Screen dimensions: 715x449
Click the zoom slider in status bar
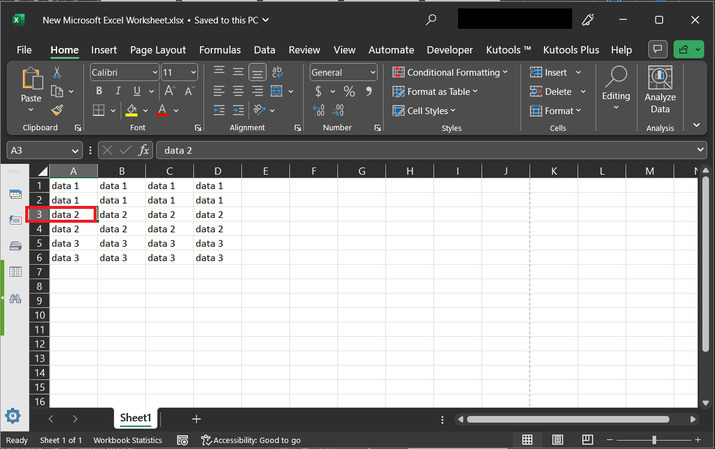tap(654, 440)
